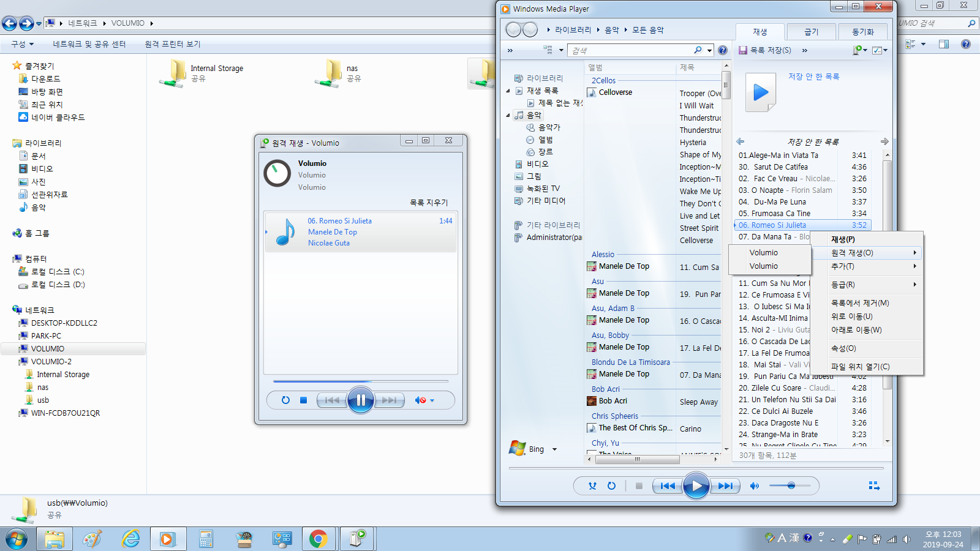980x551 pixels.
Task: Choose Play in the context menu
Action: 843,239
